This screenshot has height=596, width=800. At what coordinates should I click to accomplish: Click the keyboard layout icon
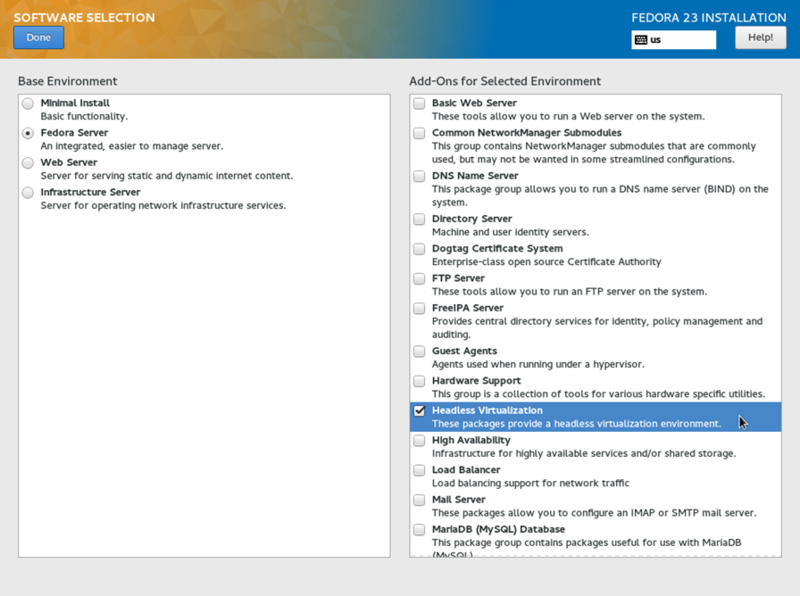[x=641, y=40]
